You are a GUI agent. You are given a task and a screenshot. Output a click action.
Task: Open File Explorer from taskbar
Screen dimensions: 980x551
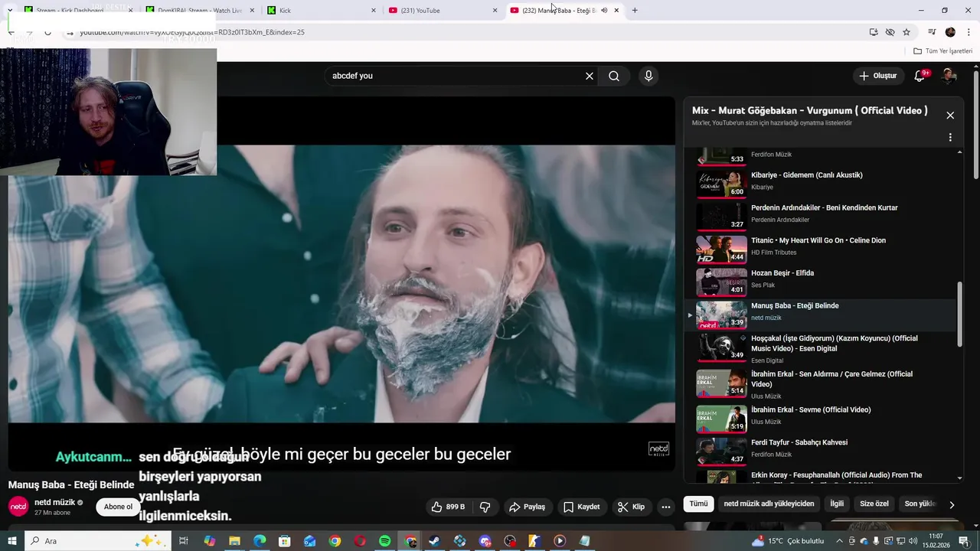(234, 541)
